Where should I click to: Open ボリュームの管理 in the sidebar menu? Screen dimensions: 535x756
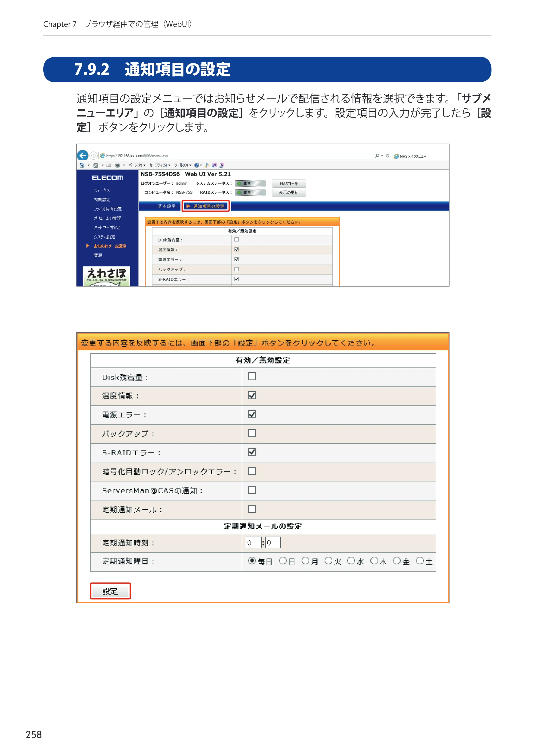(107, 218)
